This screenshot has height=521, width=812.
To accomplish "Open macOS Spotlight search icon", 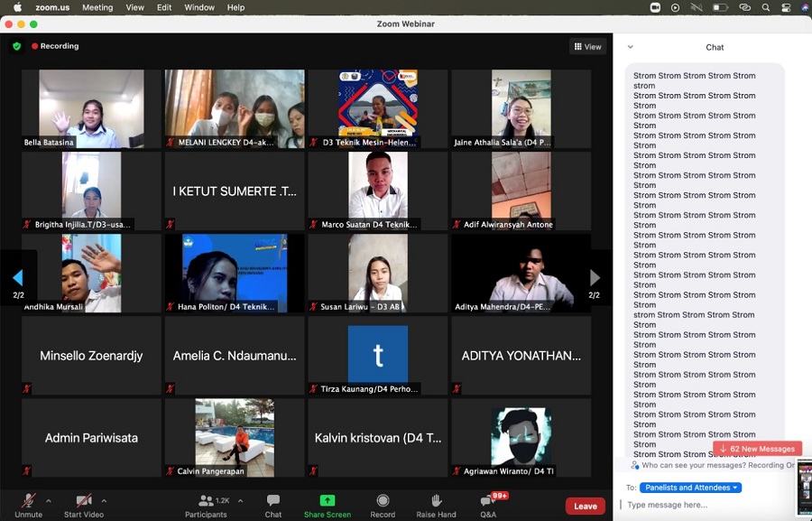I will pyautogui.click(x=765, y=7).
